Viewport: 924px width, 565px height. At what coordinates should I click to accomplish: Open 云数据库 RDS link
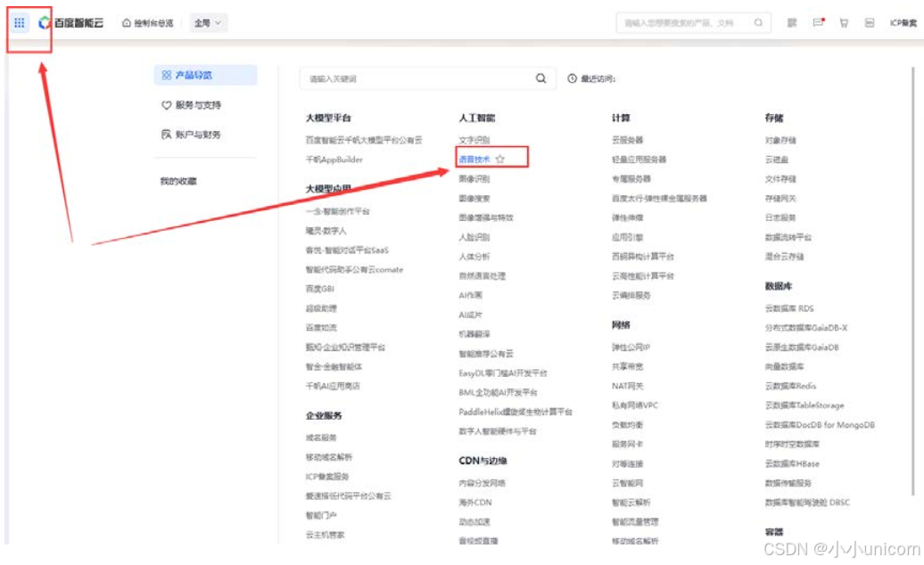(789, 308)
